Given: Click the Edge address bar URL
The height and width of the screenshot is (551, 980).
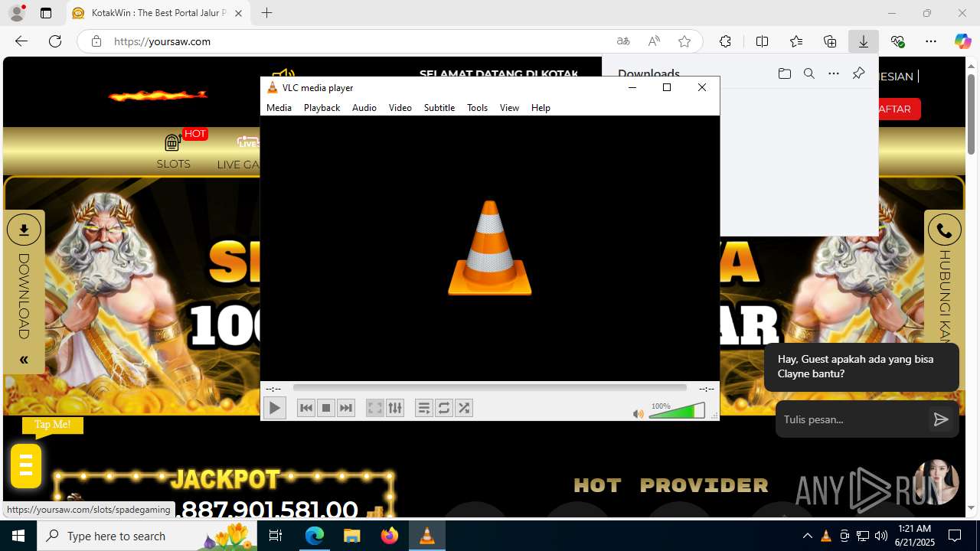Looking at the screenshot, I should (x=162, y=41).
